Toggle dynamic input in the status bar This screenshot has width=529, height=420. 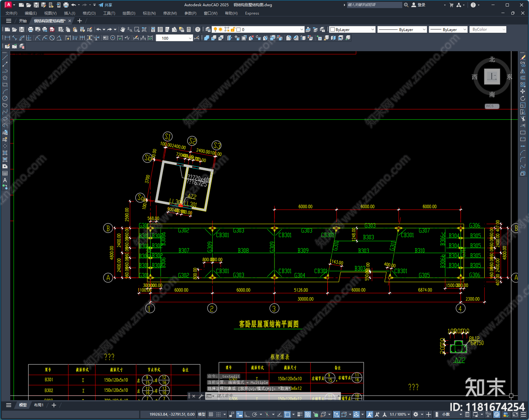(239, 414)
